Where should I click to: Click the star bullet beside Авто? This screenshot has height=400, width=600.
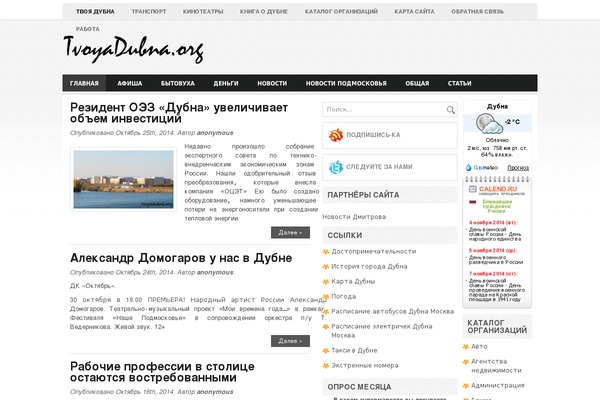coord(466,347)
